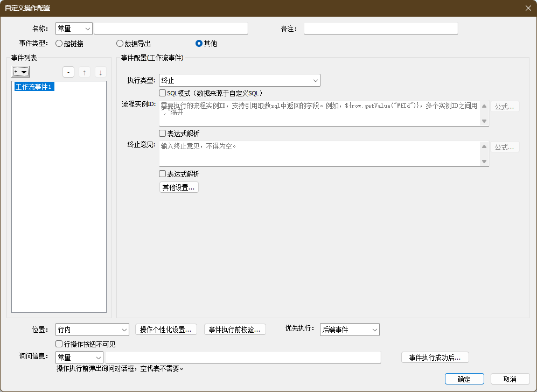
Task: Click the remove event minus button
Action: (68, 72)
